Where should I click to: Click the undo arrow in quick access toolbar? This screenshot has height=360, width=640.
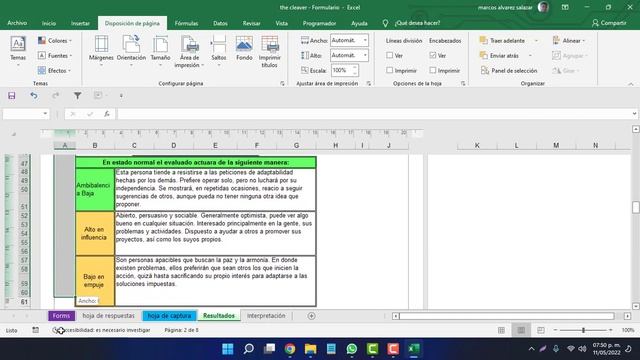click(x=33, y=96)
